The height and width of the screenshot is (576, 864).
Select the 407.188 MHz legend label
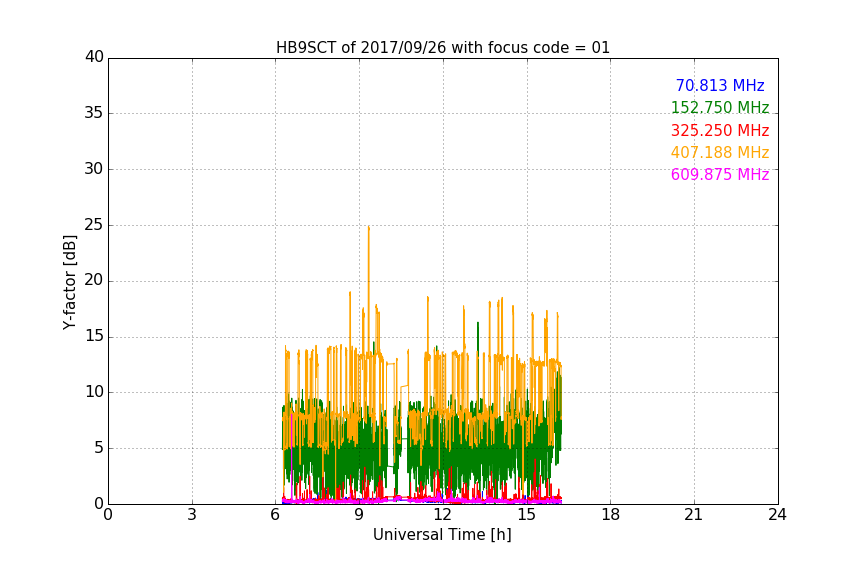[x=720, y=152]
